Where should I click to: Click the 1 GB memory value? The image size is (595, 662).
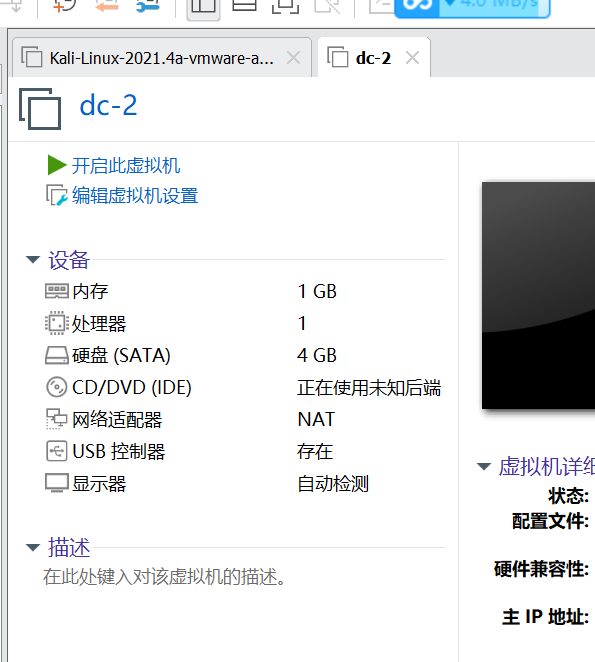pos(317,291)
